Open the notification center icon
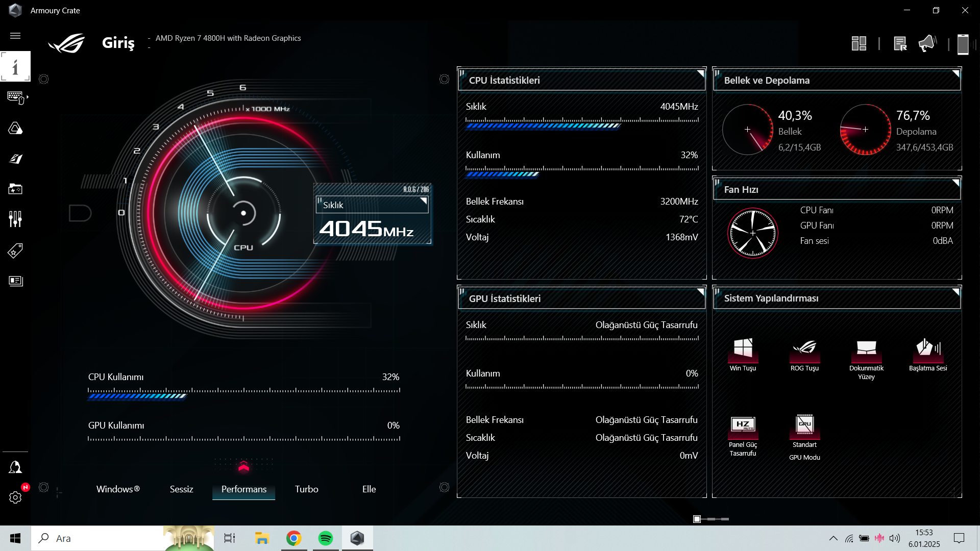Screen dimensions: 980x551 [959, 538]
